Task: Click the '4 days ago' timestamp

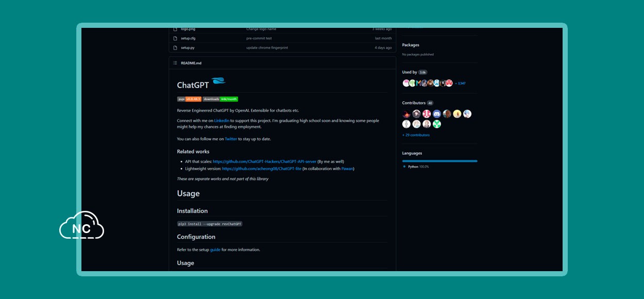Action: pos(383,47)
